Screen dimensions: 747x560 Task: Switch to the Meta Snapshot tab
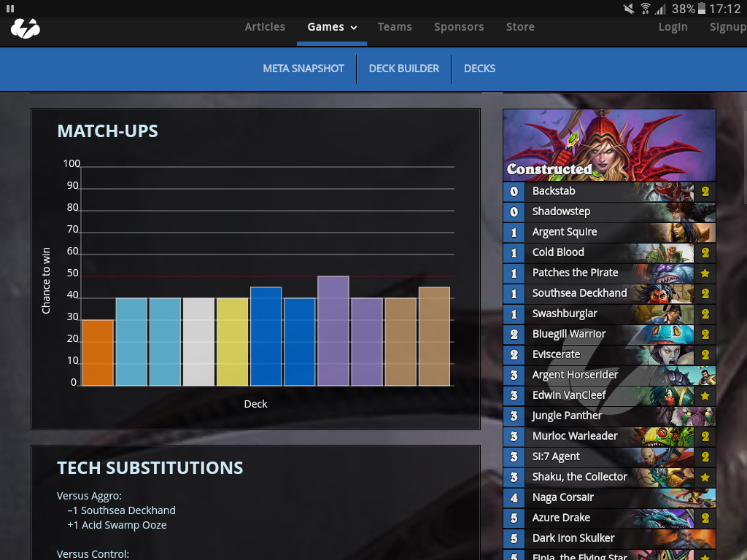click(303, 69)
